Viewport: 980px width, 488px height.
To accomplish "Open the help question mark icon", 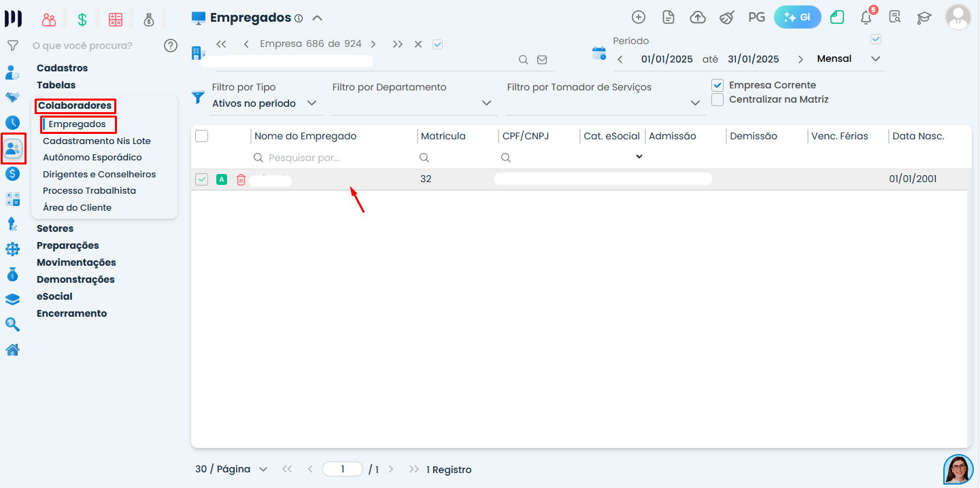I will tap(171, 46).
